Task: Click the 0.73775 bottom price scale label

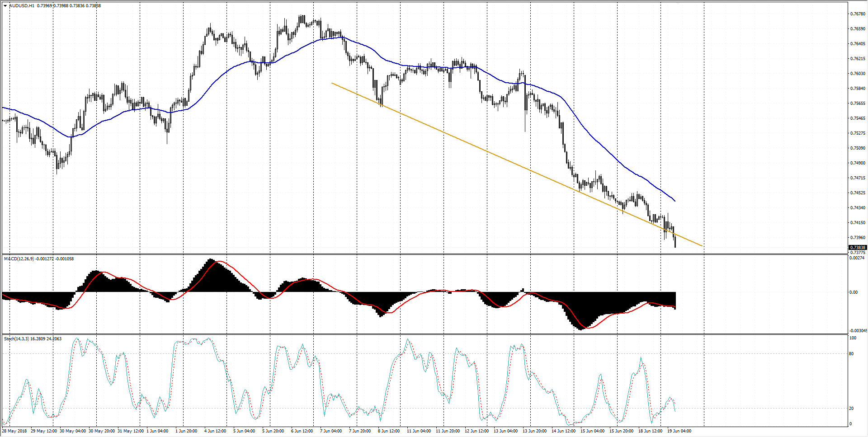Action: (858, 253)
